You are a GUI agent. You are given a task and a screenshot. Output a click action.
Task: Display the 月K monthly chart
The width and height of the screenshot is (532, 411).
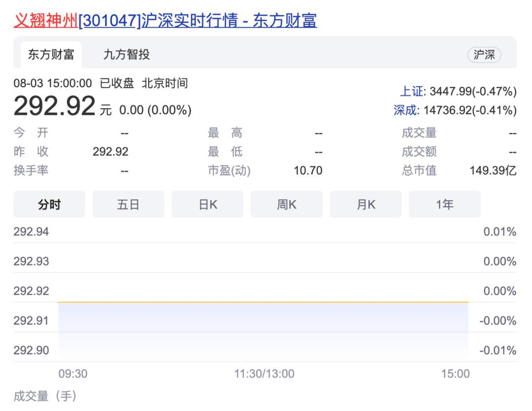(x=366, y=205)
